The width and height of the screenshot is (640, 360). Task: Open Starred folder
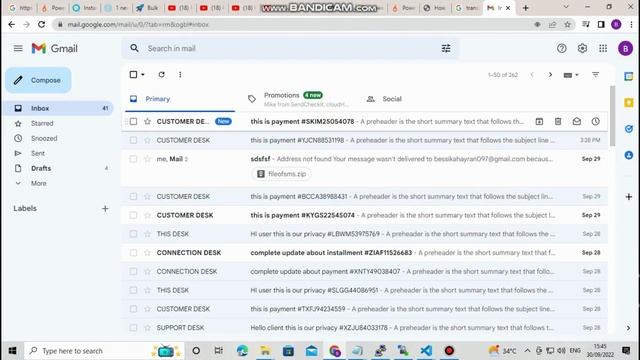(59, 123)
